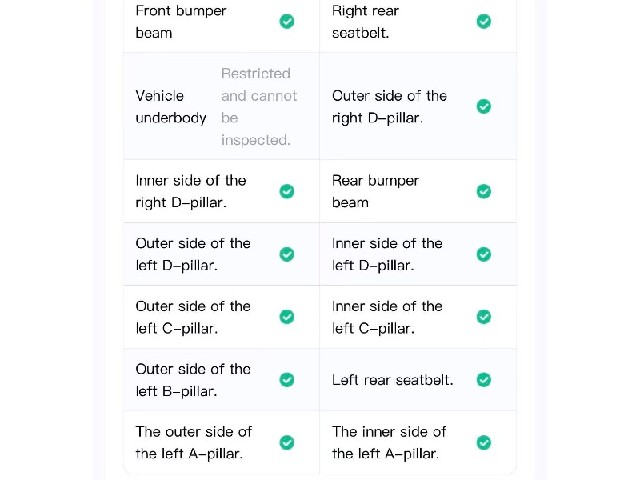Viewport: 640px width, 480px height.
Task: Click the check icon for Right rear seatbelt
Action: [484, 21]
